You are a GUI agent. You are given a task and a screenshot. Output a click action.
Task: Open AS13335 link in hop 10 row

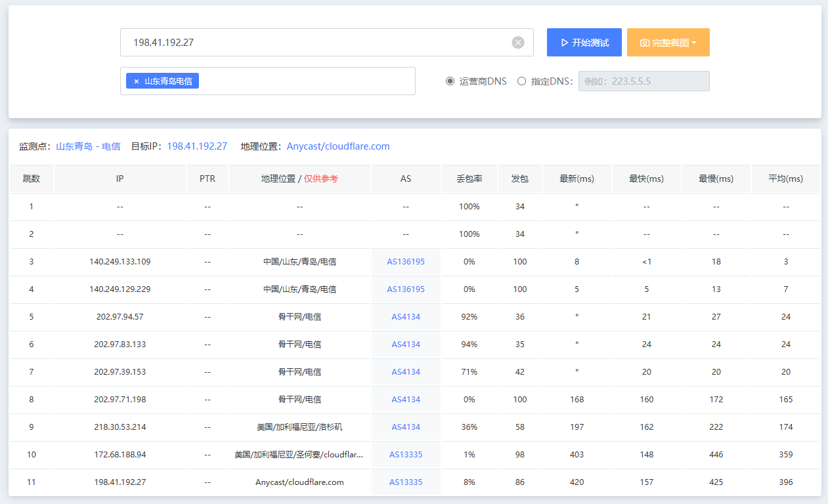pyautogui.click(x=406, y=455)
